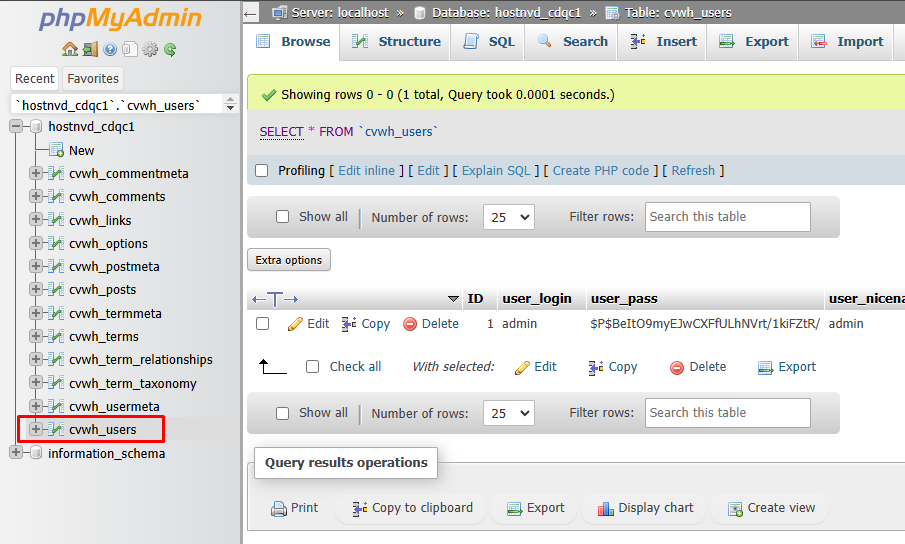
Task: Click the Home icon under phpMyAdmin logo
Action: click(x=70, y=50)
